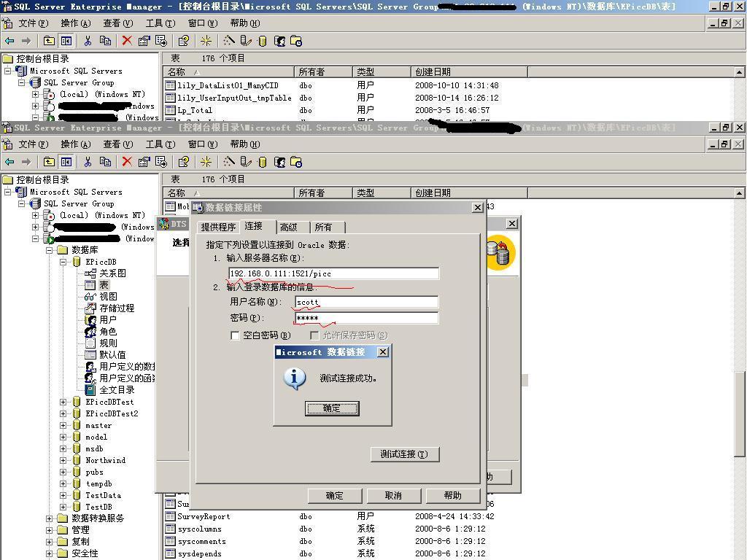
Task: Click the Back arrow in the lower window toolbar
Action: 9,163
